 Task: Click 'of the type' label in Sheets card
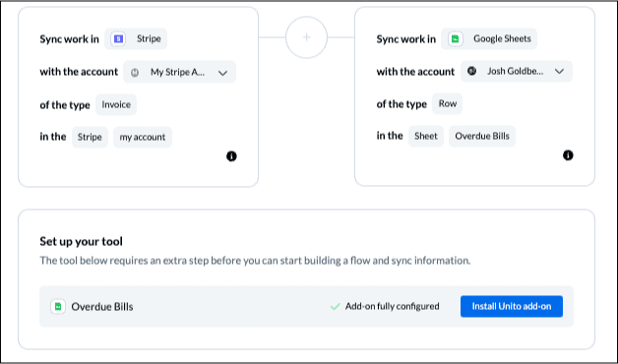(x=402, y=104)
